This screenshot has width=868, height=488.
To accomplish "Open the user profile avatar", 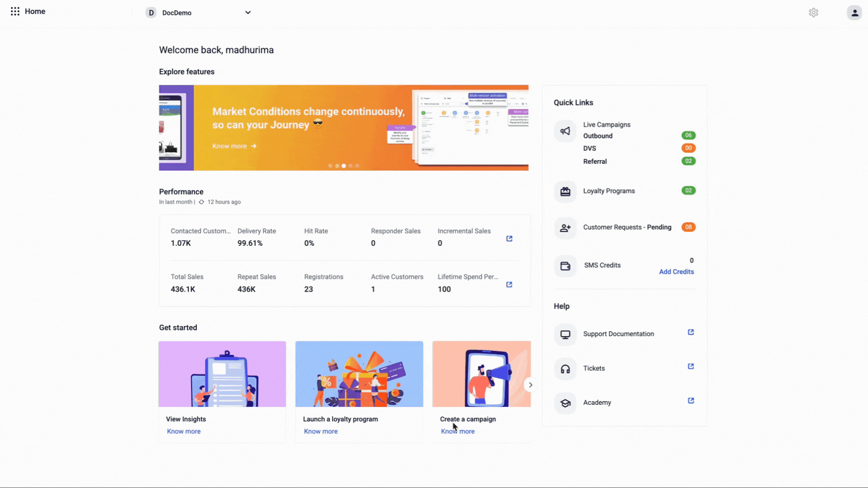I will click(854, 13).
